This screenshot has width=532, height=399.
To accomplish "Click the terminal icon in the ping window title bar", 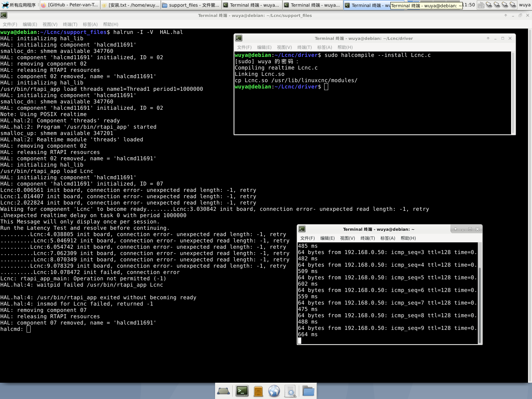I will coord(302,229).
